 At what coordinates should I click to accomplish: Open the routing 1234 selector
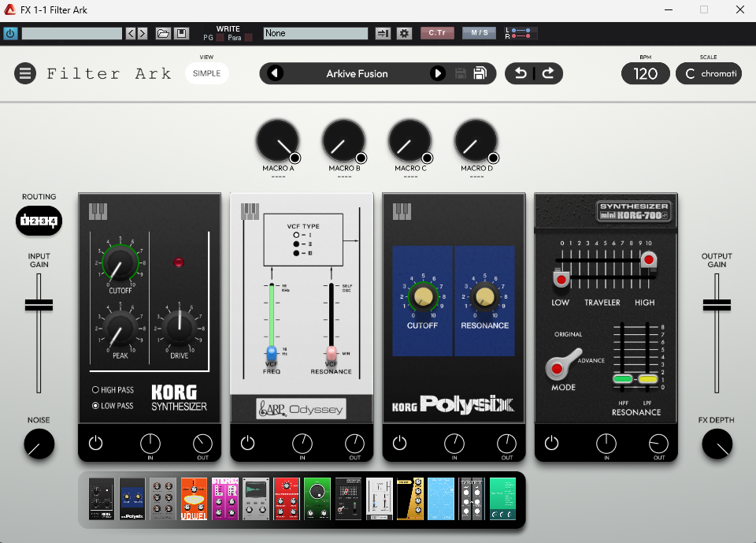39,221
